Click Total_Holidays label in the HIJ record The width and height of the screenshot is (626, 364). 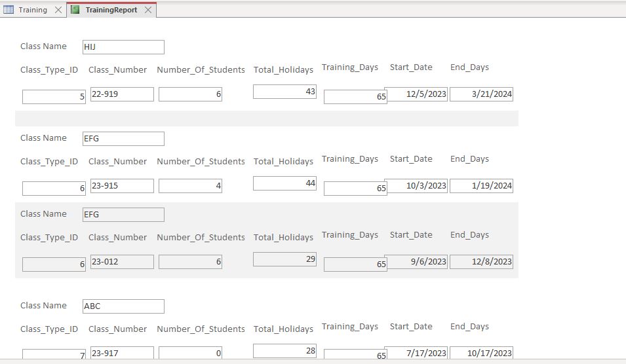coord(283,70)
